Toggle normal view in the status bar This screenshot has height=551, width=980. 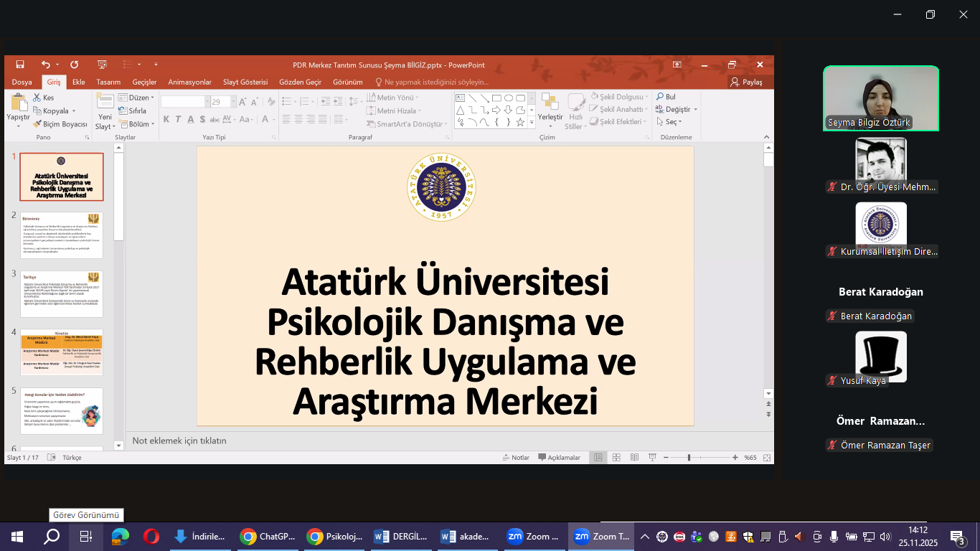tap(598, 458)
